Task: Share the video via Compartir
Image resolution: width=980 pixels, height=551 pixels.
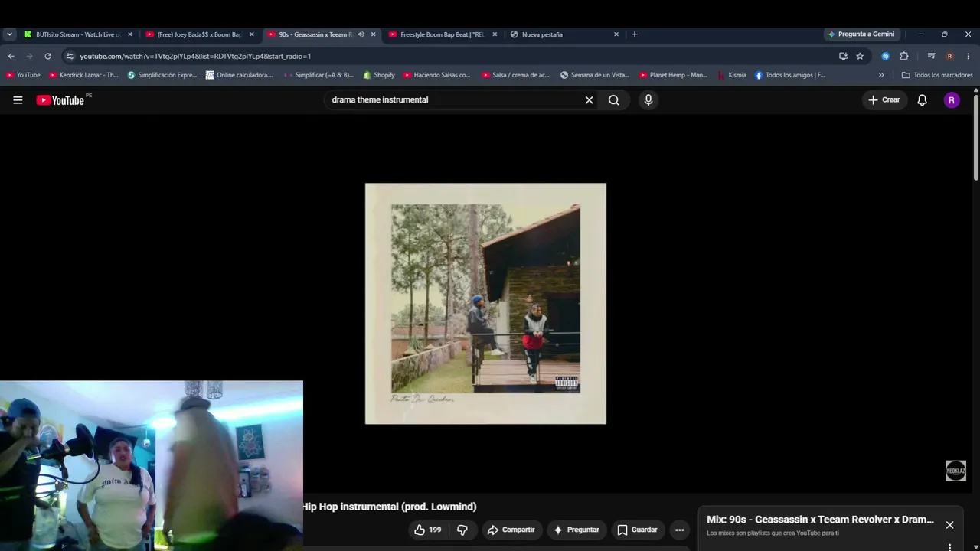Action: point(511,530)
